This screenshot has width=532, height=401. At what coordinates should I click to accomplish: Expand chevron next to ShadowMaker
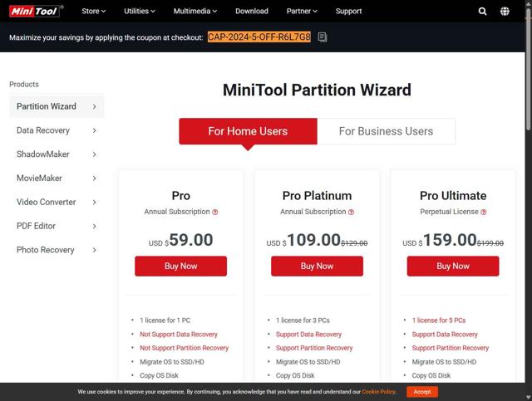94,154
